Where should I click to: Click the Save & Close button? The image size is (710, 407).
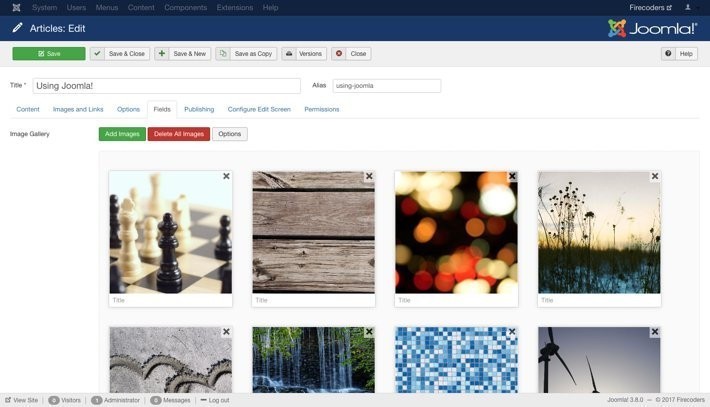[x=120, y=53]
